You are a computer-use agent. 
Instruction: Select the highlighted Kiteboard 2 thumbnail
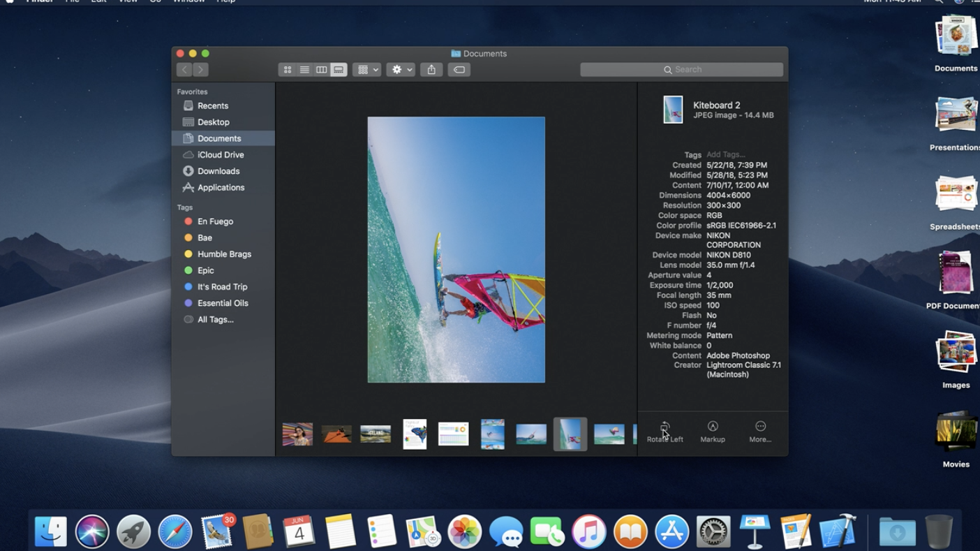(570, 434)
